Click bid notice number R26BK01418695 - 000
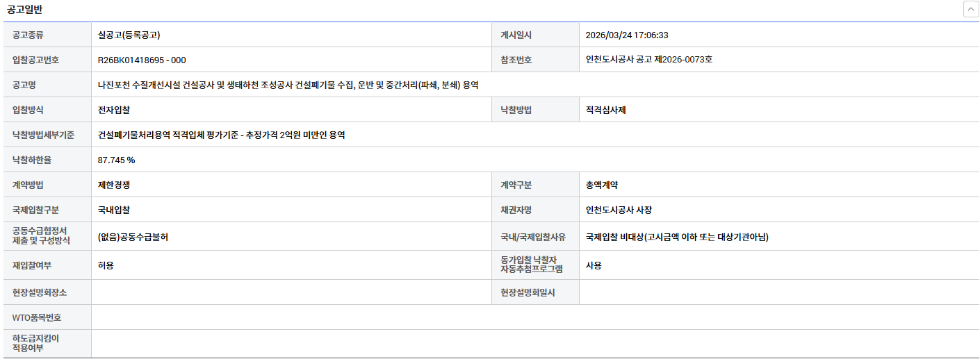980x359 pixels. (x=142, y=60)
